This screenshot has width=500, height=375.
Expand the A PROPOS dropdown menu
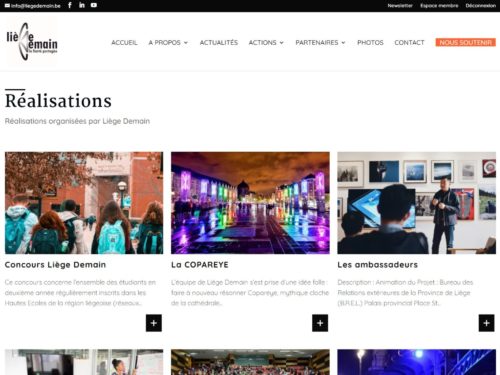pyautogui.click(x=168, y=43)
